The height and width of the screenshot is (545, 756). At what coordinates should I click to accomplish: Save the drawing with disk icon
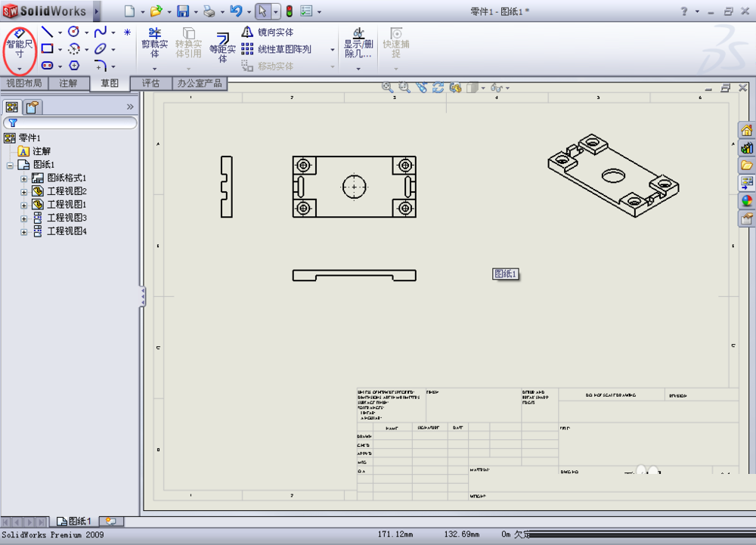point(183,11)
